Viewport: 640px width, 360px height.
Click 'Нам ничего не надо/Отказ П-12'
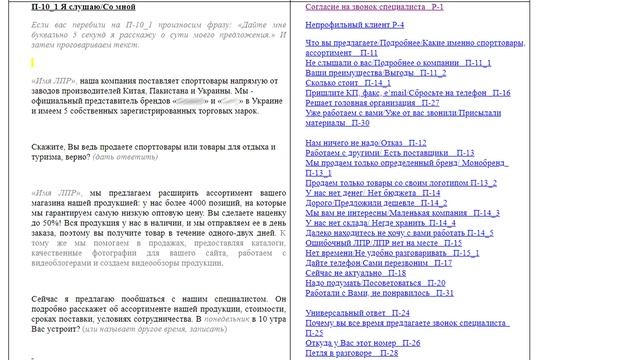coord(366,143)
